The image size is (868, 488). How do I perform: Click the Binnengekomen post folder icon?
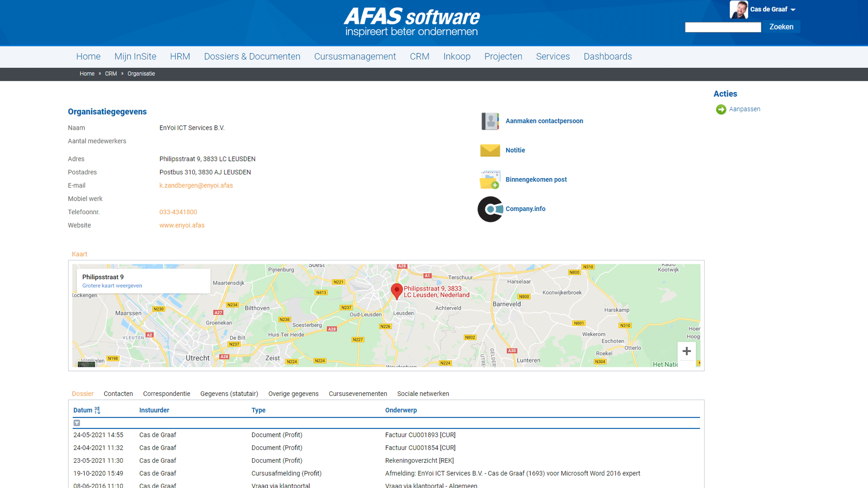(490, 180)
